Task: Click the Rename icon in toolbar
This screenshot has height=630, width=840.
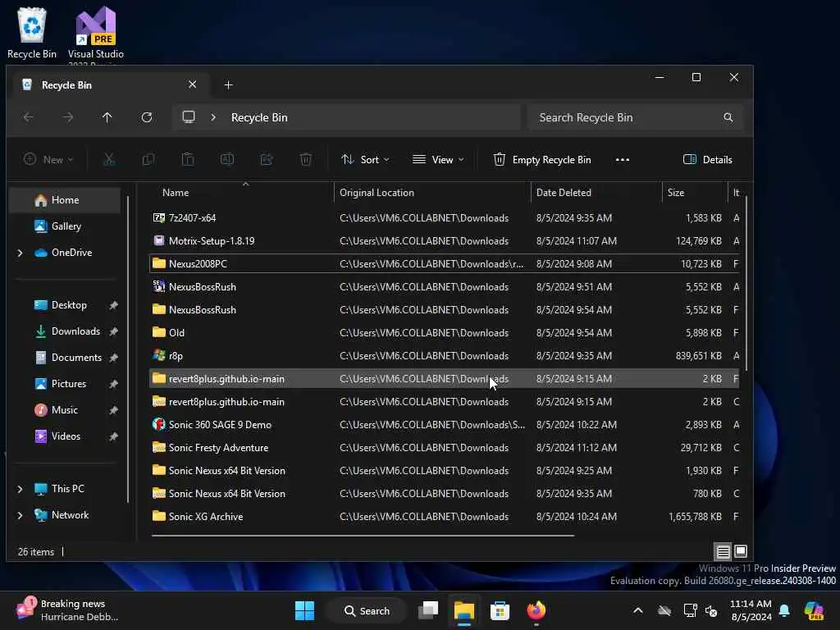Action: click(x=227, y=159)
